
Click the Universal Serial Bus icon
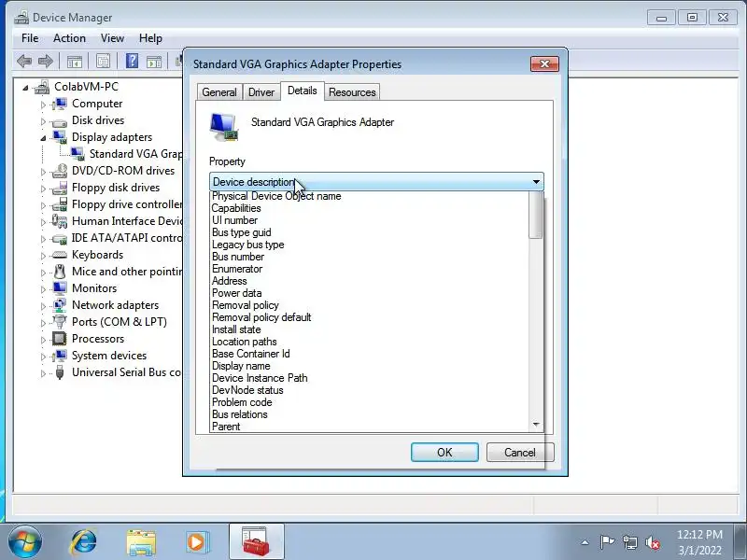[x=60, y=372]
